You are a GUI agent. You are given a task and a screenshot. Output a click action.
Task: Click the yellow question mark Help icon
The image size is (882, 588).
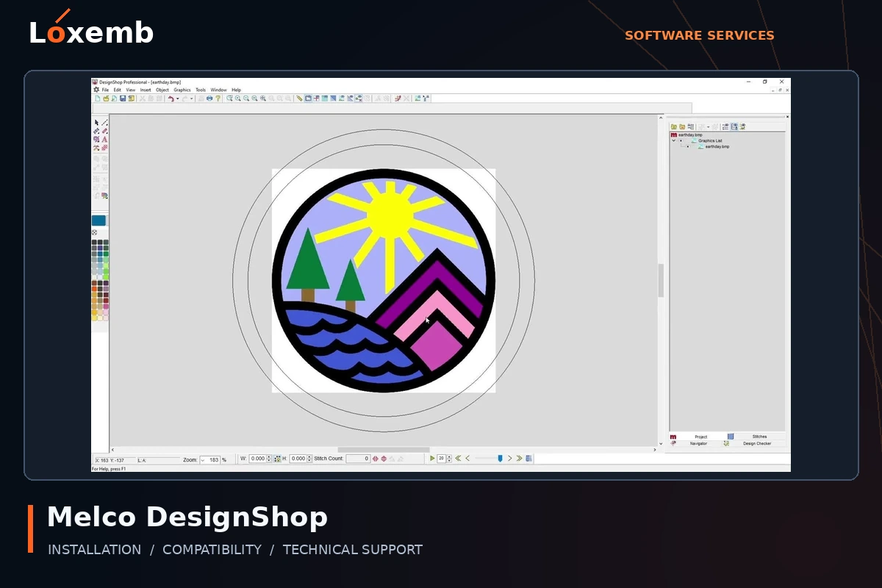coord(218,98)
